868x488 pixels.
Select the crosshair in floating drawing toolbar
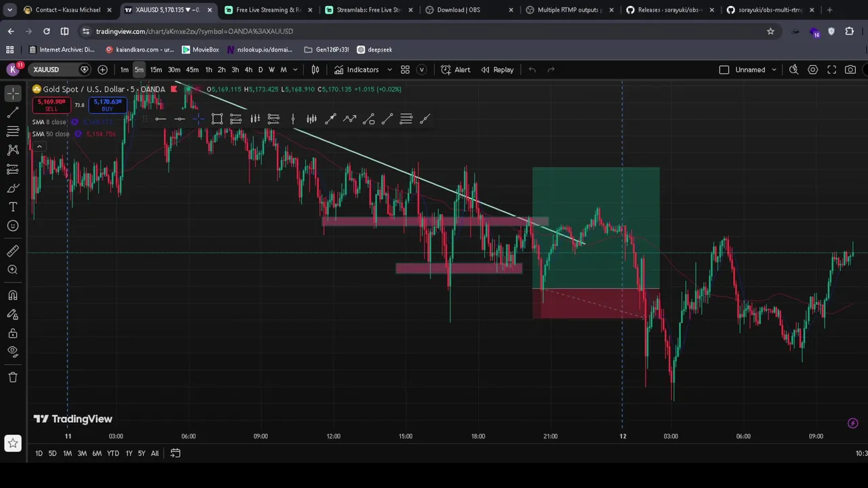[198, 119]
